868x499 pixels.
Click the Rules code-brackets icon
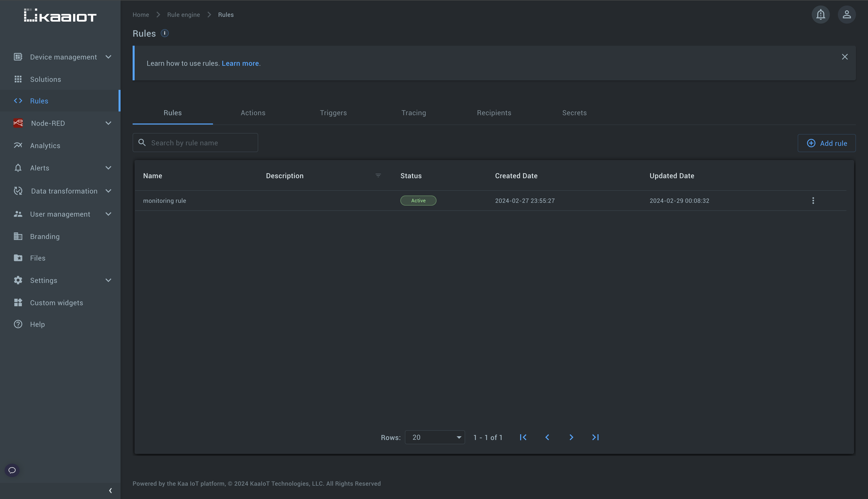(18, 101)
